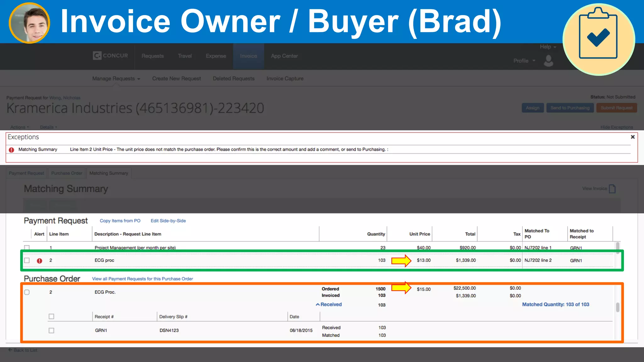Click Copy Items from PO link
This screenshot has height=362, width=644.
coord(120,221)
